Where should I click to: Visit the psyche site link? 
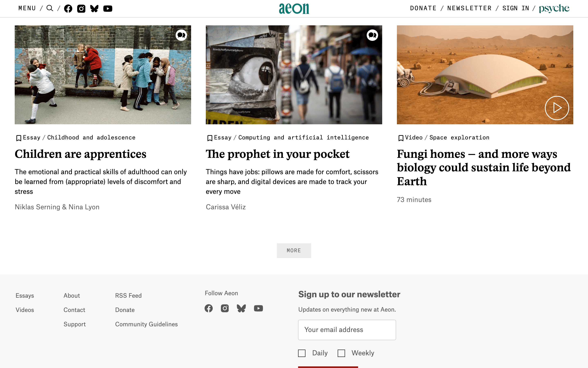tap(554, 9)
